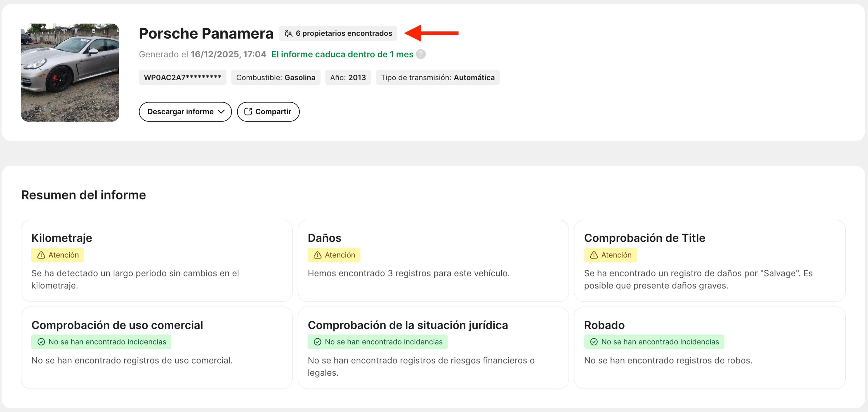Click the Kilometraje description about 'largo periodo sin cambios'
868x412 pixels.
135,279
